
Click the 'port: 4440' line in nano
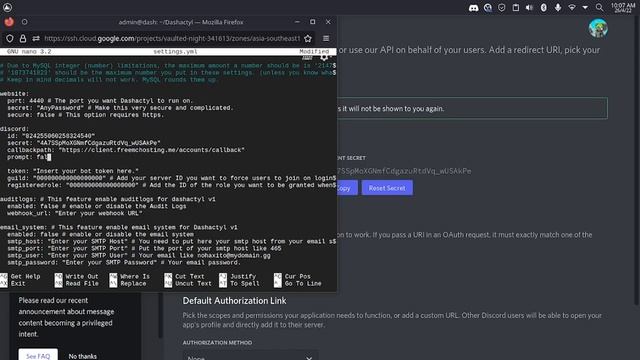[x=100, y=101]
